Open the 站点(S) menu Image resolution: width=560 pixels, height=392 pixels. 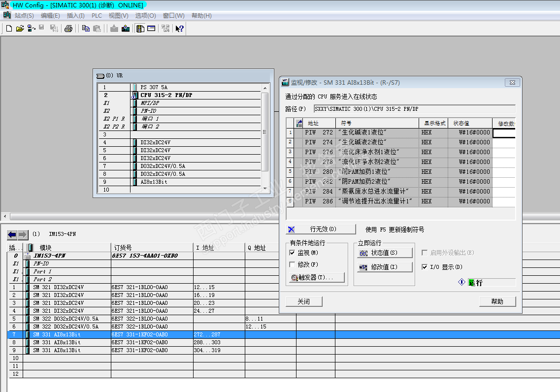pos(24,16)
